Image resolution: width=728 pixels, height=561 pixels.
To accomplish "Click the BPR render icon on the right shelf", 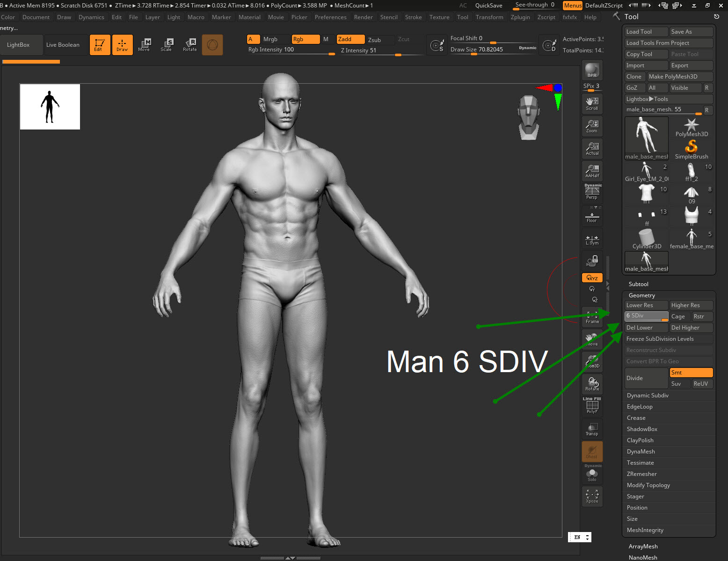I will 591,70.
